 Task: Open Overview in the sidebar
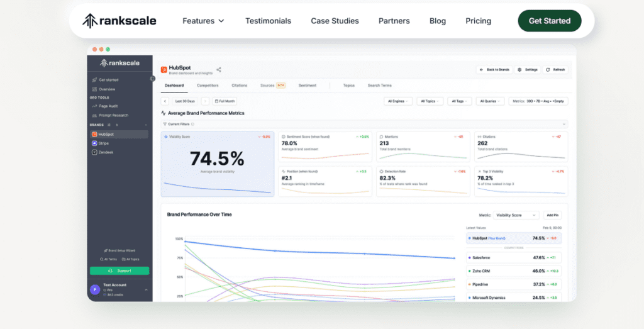[x=107, y=89]
